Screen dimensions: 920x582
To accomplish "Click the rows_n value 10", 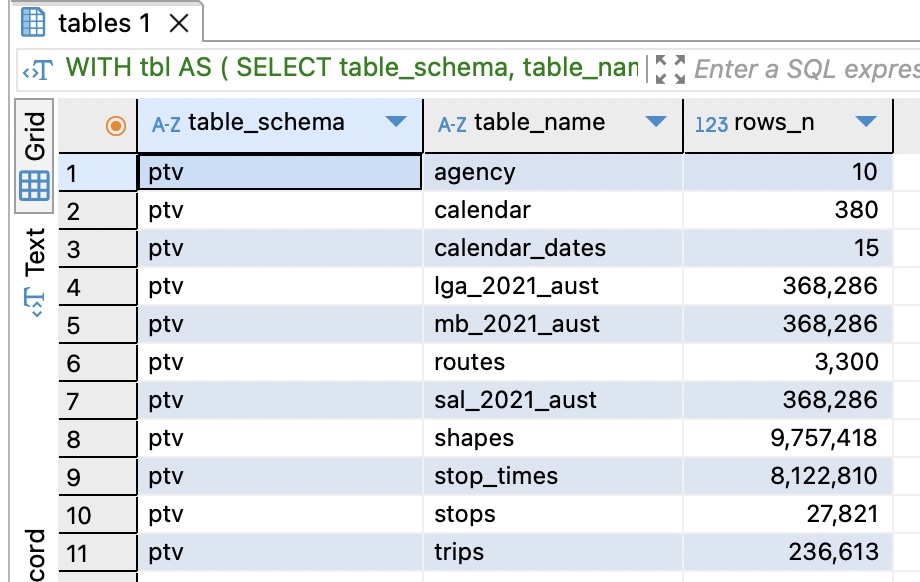I will [788, 172].
